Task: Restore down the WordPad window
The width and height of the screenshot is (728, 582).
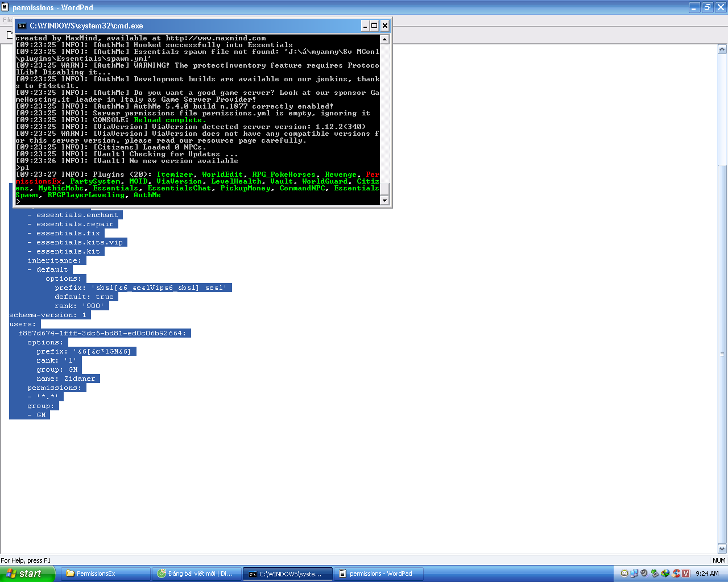Action: tap(708, 7)
